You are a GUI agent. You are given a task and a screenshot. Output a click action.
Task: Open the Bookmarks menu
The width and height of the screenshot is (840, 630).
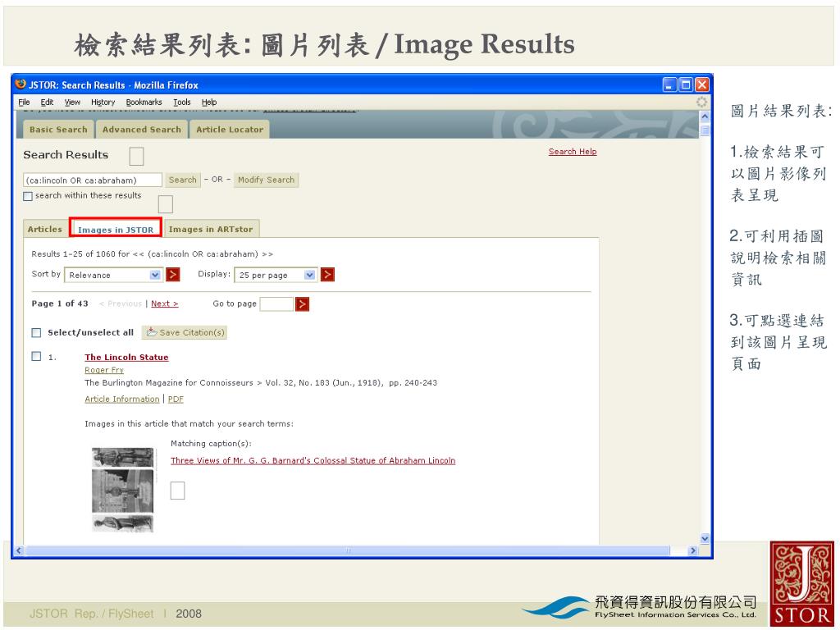(144, 102)
